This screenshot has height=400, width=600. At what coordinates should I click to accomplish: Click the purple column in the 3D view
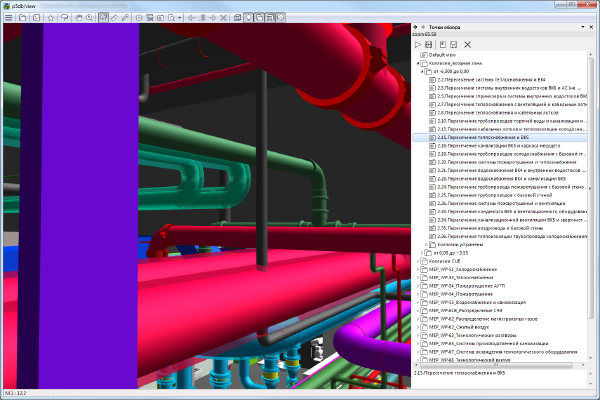point(85,200)
